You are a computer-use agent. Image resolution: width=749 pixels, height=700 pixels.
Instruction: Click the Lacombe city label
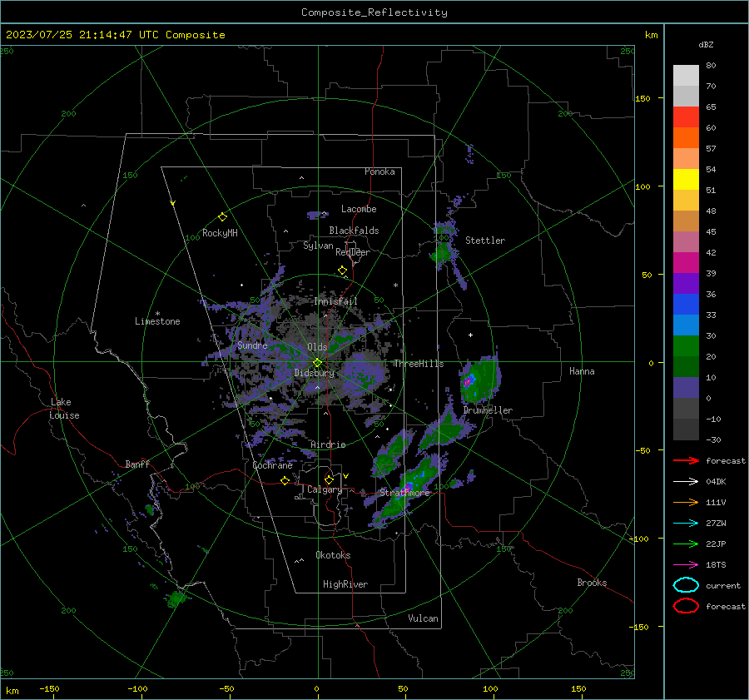tap(359, 209)
